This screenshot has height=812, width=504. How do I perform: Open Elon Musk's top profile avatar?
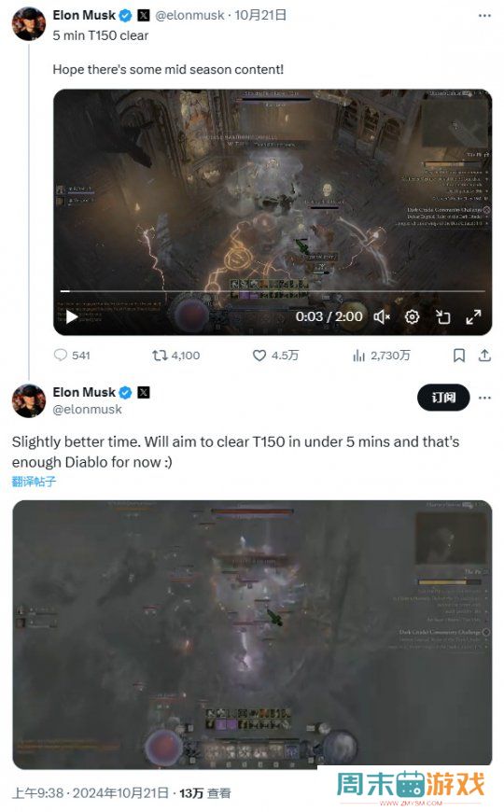29,24
